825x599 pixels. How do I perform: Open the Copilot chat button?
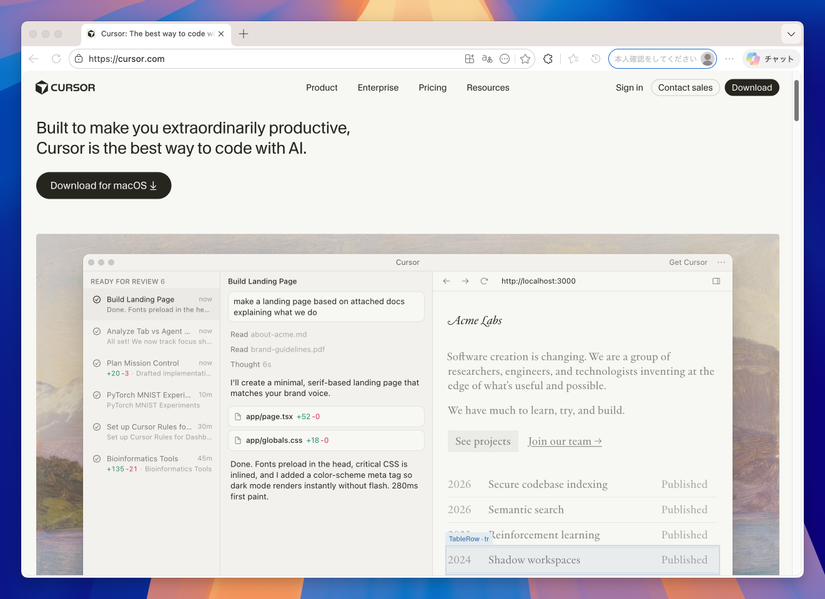[770, 59]
